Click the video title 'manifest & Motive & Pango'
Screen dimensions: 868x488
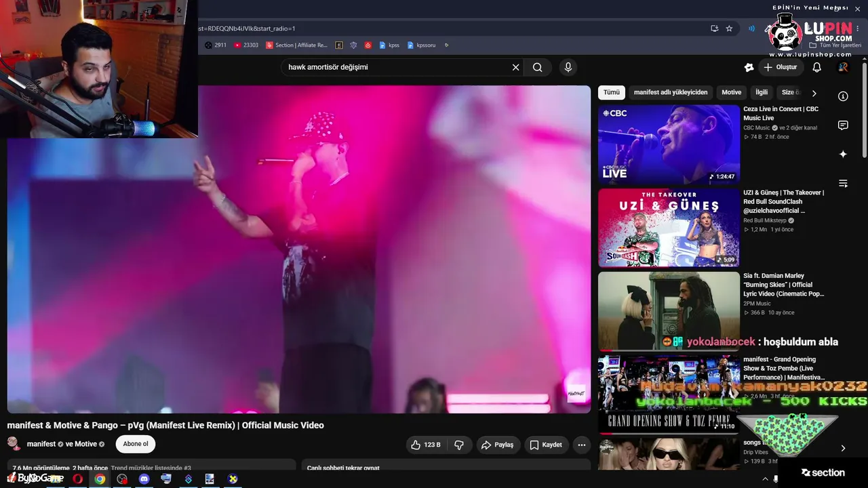(x=165, y=425)
